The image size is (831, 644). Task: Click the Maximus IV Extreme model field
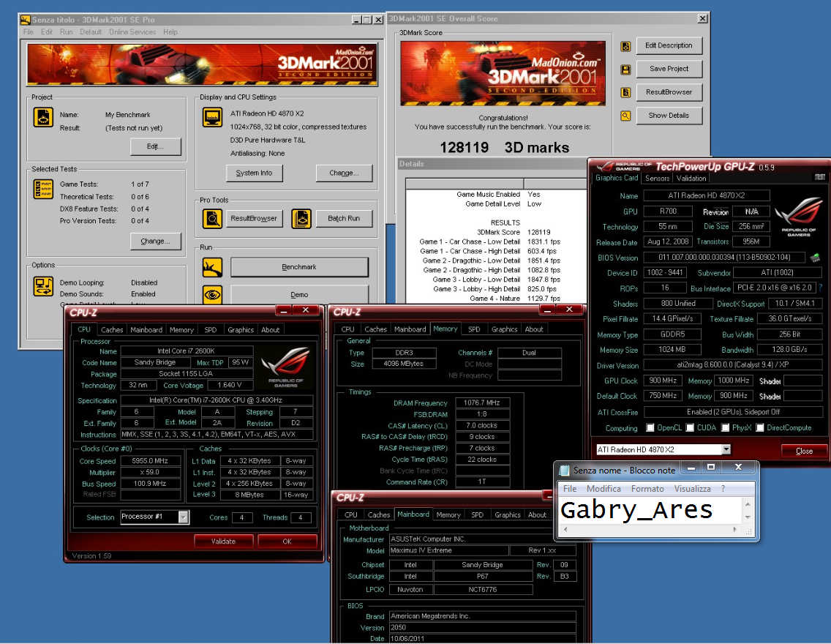(449, 550)
